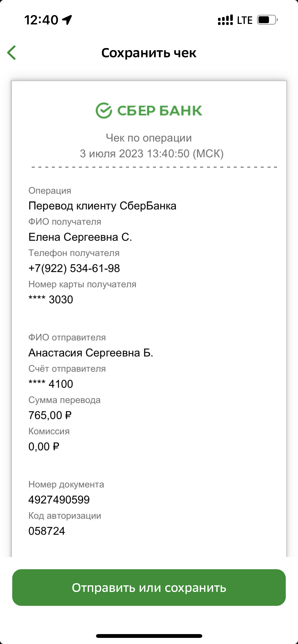Tap the authorization code 058724

tap(47, 531)
